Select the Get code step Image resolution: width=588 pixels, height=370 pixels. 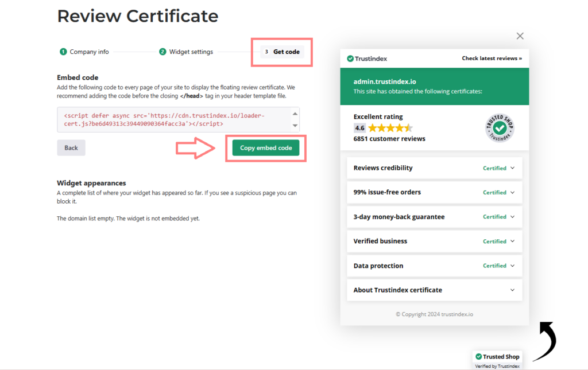282,52
